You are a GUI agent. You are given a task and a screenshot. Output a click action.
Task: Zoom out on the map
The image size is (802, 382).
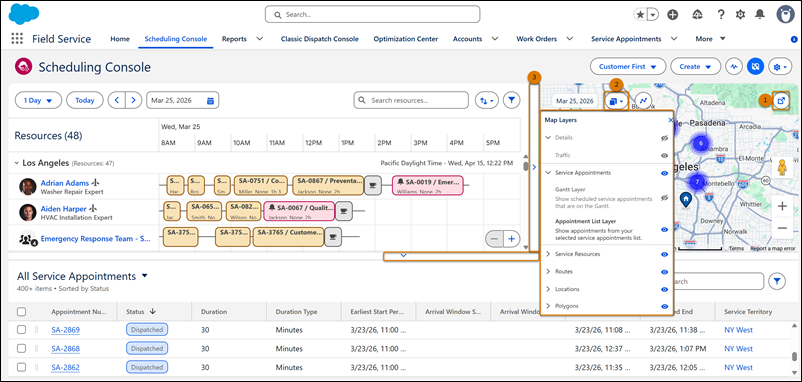click(x=782, y=228)
